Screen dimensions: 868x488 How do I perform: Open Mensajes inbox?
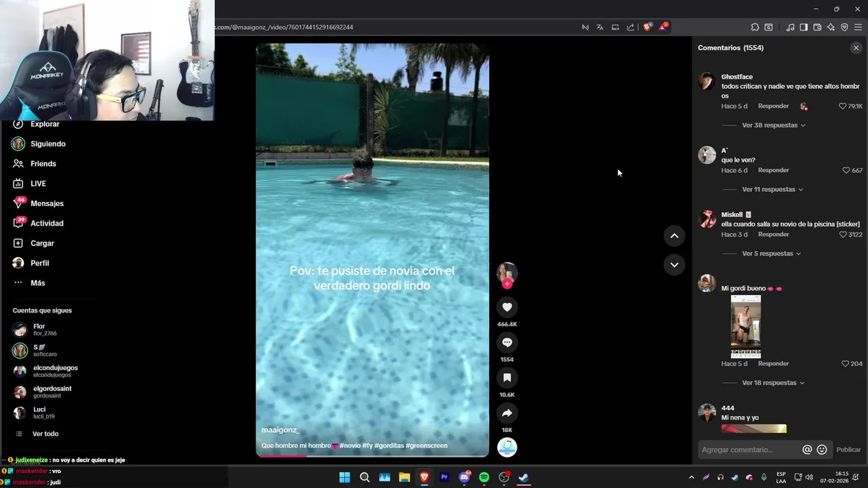click(38, 203)
